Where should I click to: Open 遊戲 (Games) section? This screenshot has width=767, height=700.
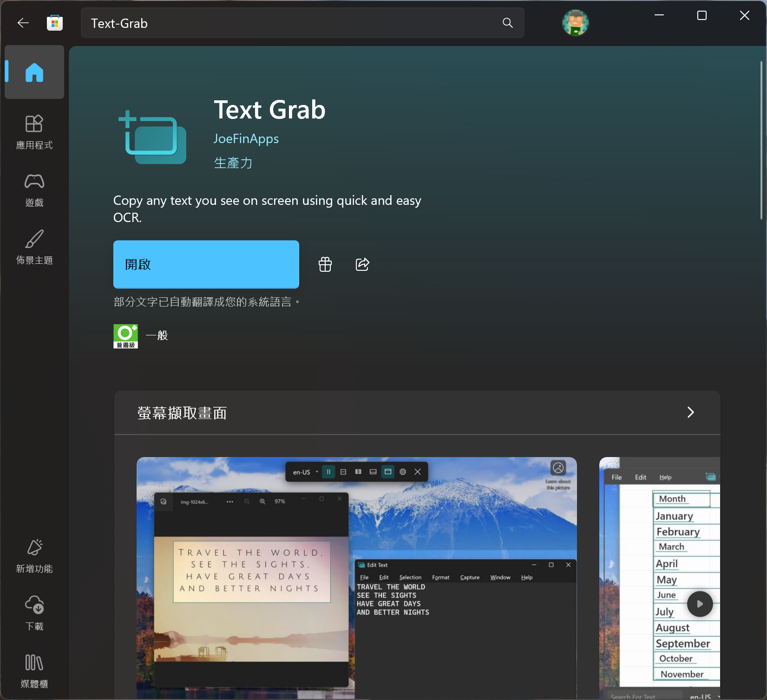[34, 190]
